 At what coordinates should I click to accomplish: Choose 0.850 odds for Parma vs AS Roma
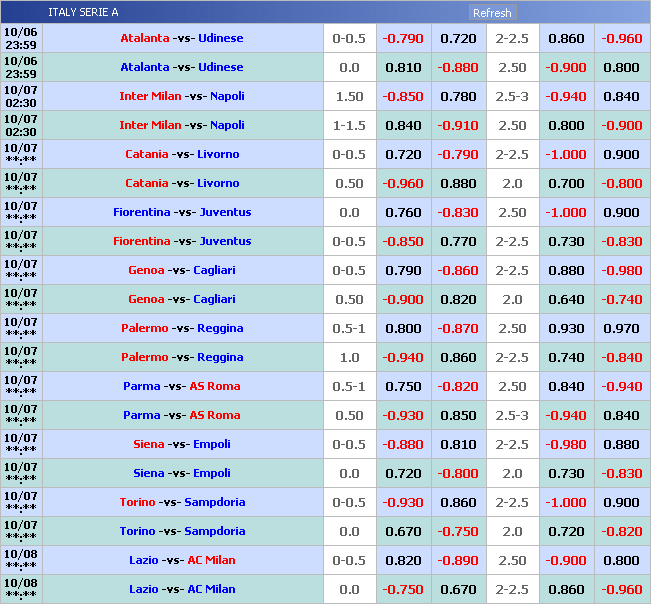(458, 415)
